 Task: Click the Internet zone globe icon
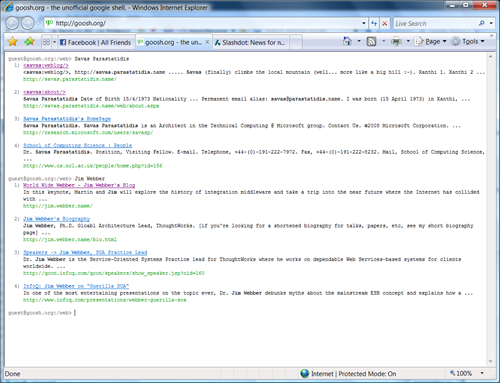tap(305, 374)
